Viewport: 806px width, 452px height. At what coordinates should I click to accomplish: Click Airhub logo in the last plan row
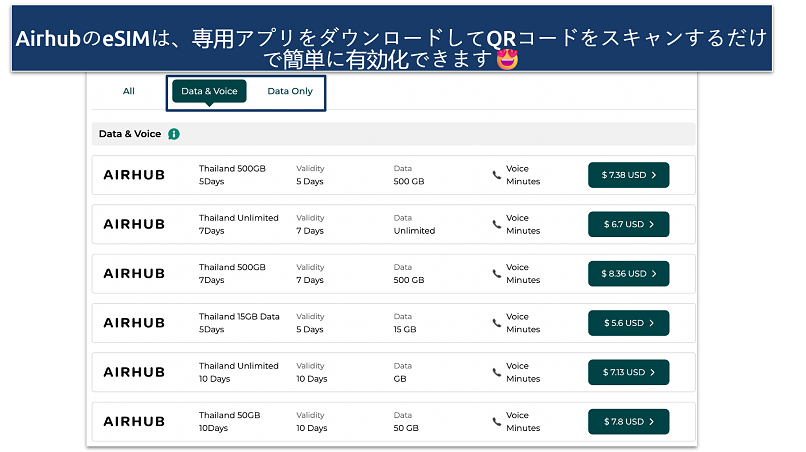[134, 421]
